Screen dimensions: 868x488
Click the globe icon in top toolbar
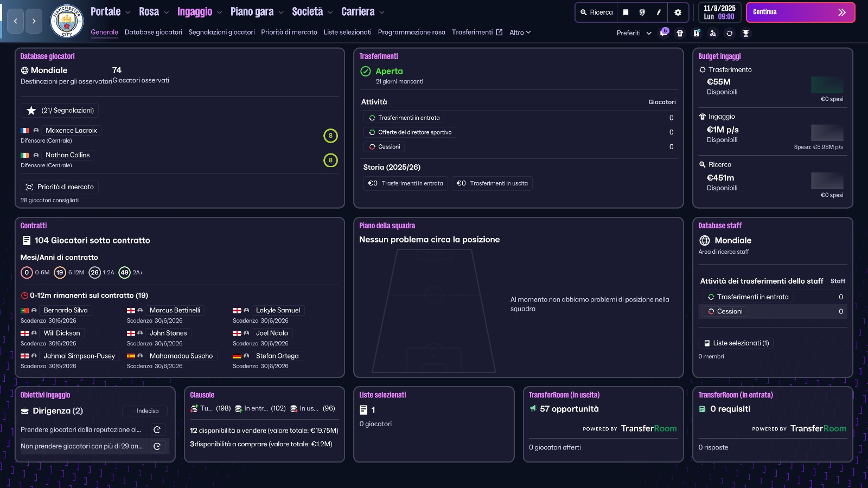pos(642,12)
